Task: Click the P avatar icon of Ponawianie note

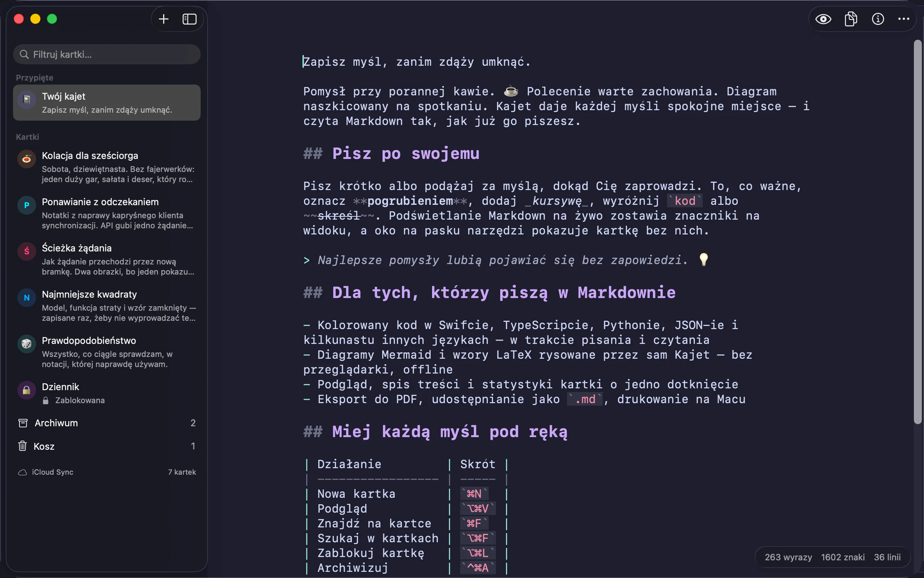Action: [27, 205]
